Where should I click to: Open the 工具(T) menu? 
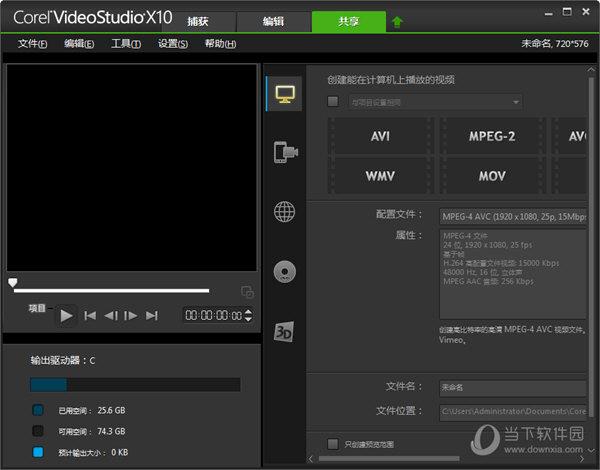pyautogui.click(x=126, y=44)
